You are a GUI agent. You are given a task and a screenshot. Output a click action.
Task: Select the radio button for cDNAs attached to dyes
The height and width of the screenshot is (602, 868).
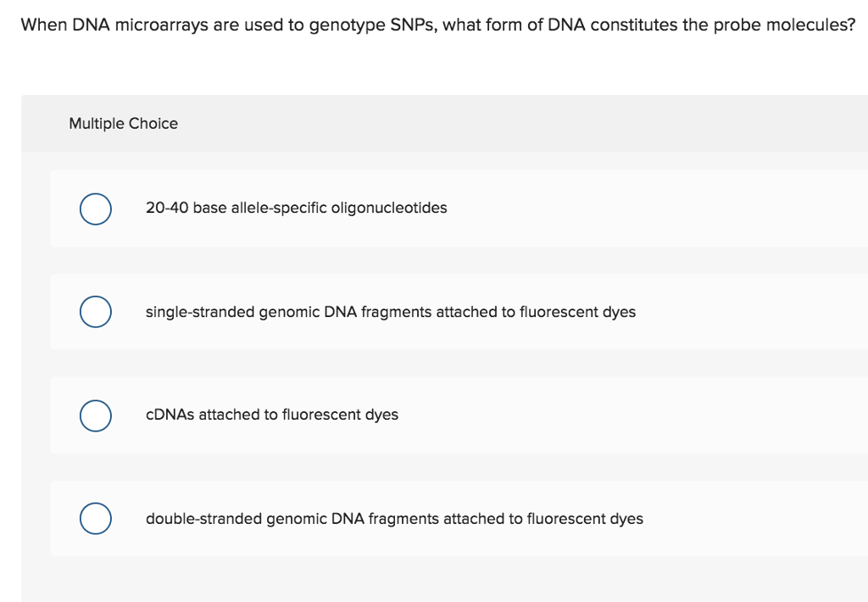pos(95,415)
